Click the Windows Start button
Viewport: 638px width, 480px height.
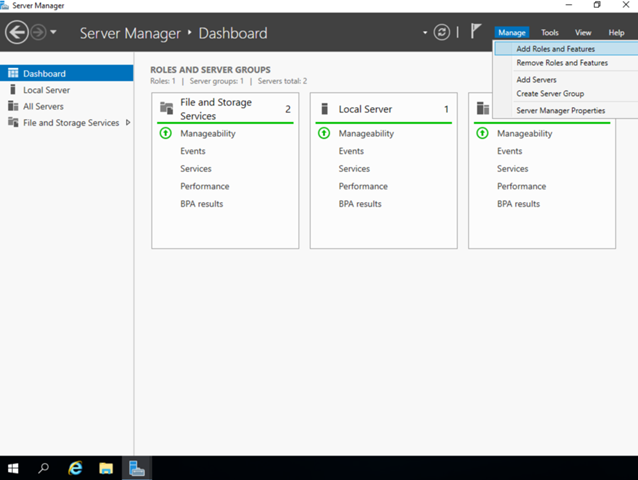click(x=13, y=468)
